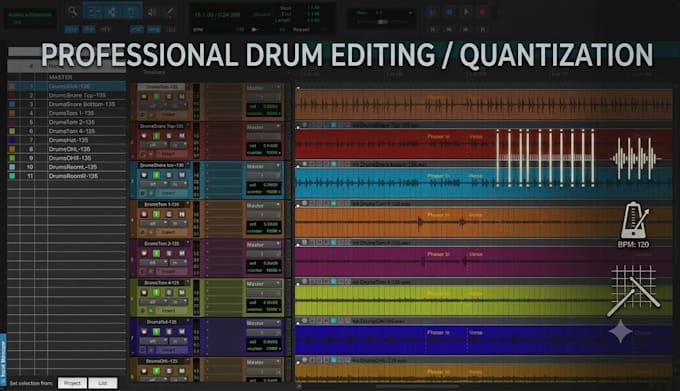Mute the DrumsTom 1 track
Screen dimensions: 680x391
182,214
